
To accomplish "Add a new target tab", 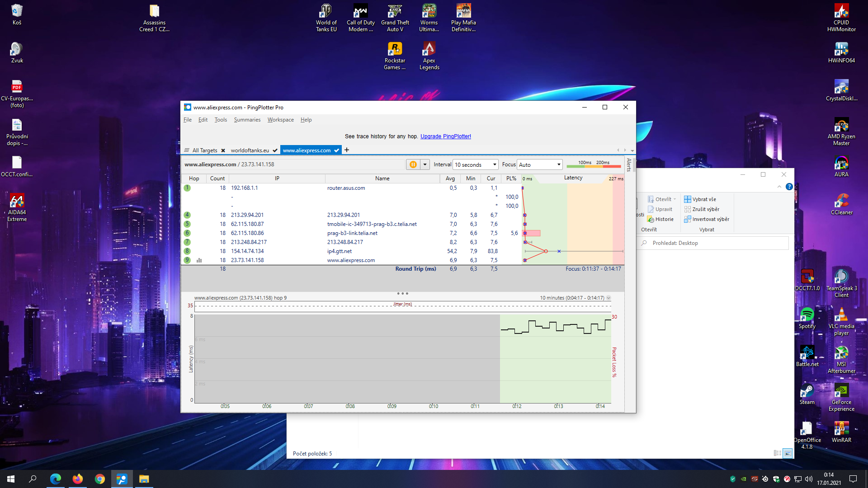I will click(x=347, y=150).
